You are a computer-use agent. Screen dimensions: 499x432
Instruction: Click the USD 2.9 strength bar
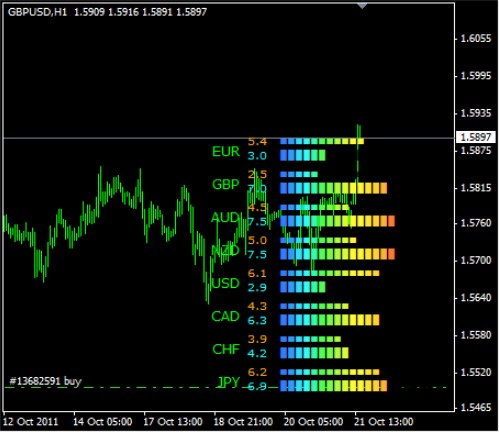tap(303, 287)
